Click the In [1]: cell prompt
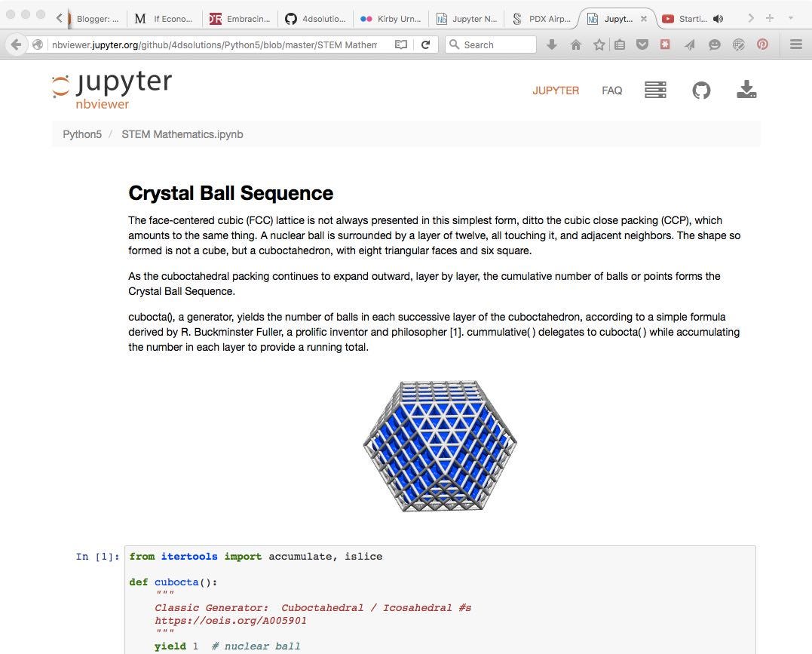This screenshot has height=654, width=812. point(97,557)
